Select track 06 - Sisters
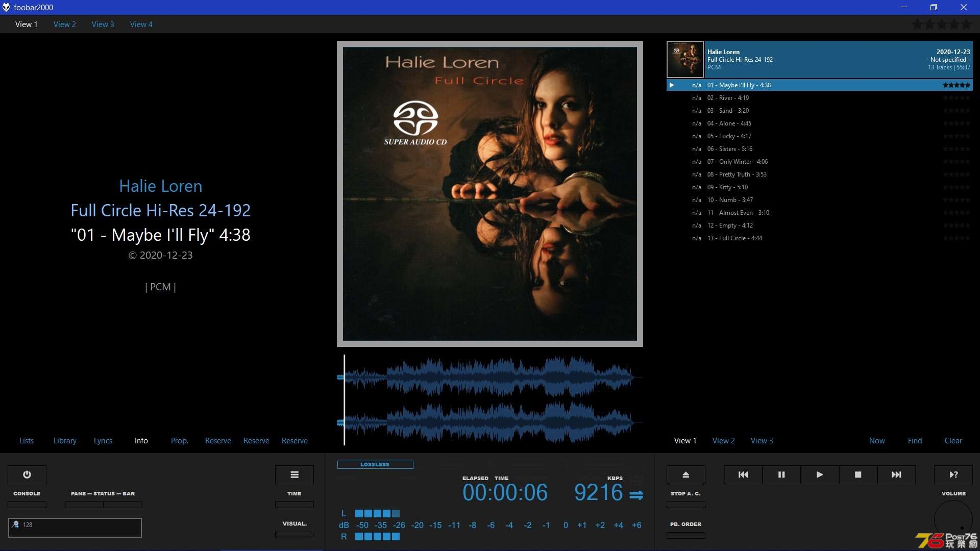The image size is (980, 551). (x=820, y=149)
